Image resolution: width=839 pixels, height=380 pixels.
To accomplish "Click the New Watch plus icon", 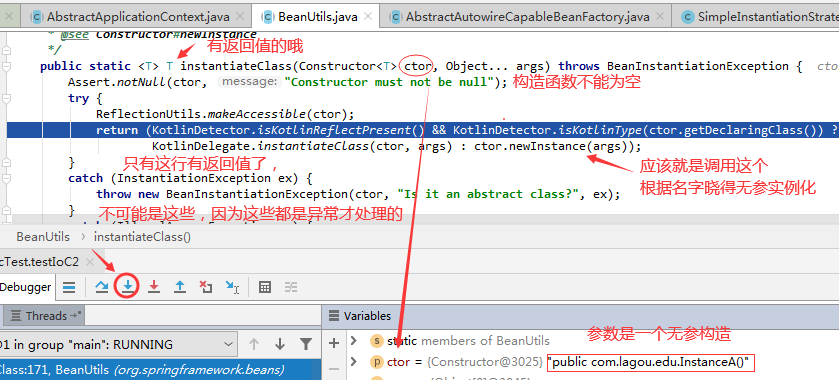I will (334, 343).
